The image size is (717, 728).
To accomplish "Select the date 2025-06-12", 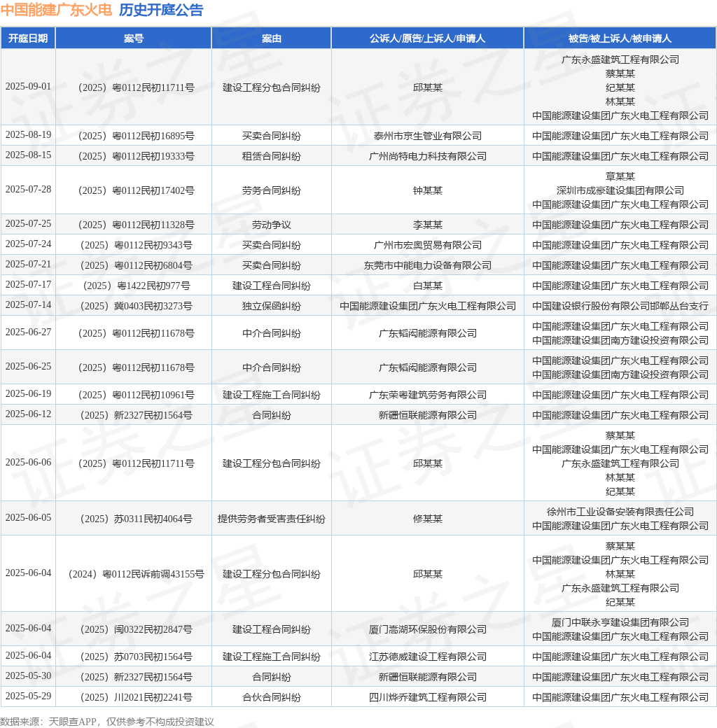I will 28,414.
